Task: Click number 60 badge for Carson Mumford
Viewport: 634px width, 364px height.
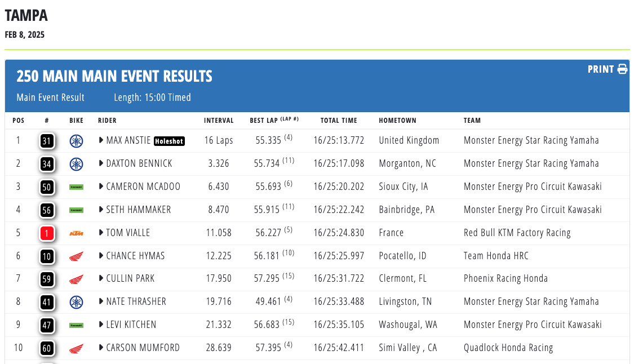Action: pyautogui.click(x=47, y=348)
